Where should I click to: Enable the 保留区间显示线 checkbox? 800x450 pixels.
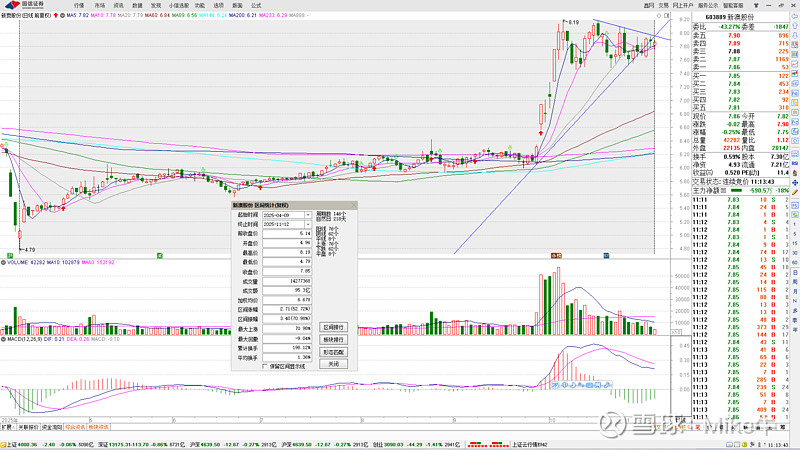click(264, 366)
